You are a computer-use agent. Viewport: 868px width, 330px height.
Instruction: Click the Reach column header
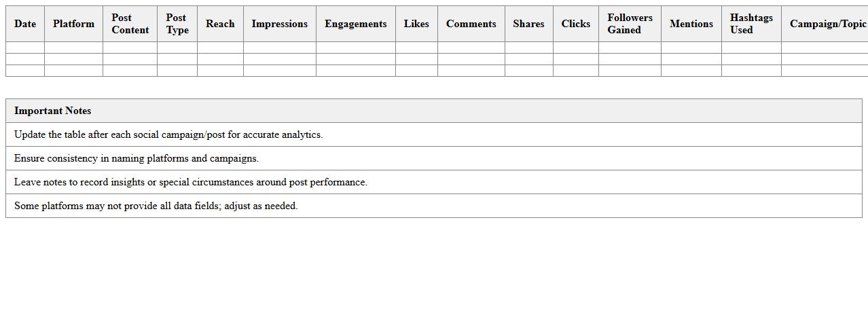(220, 24)
